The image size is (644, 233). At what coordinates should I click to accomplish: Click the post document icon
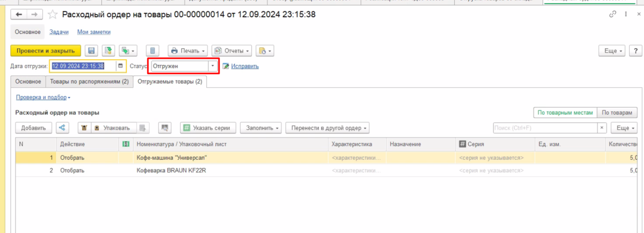coord(108,51)
